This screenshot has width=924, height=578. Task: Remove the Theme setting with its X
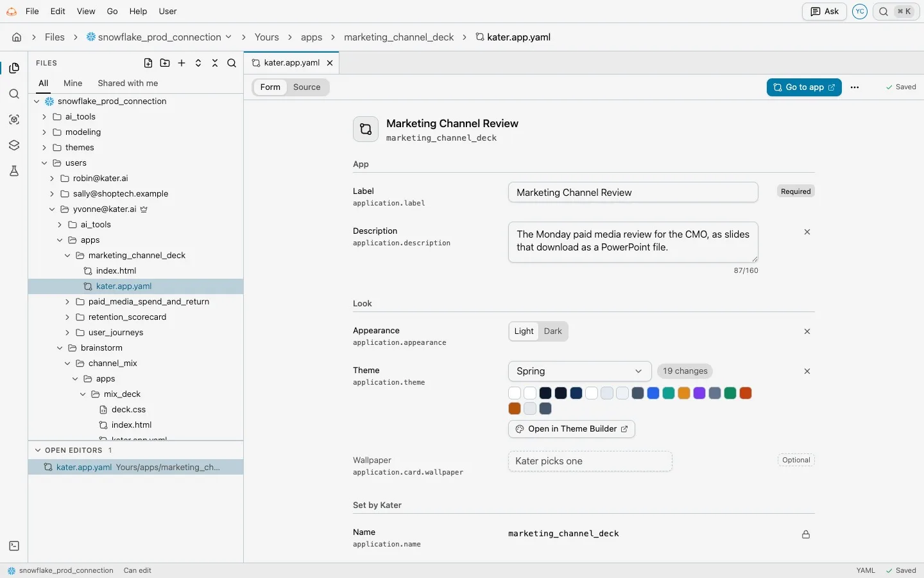coord(807,371)
